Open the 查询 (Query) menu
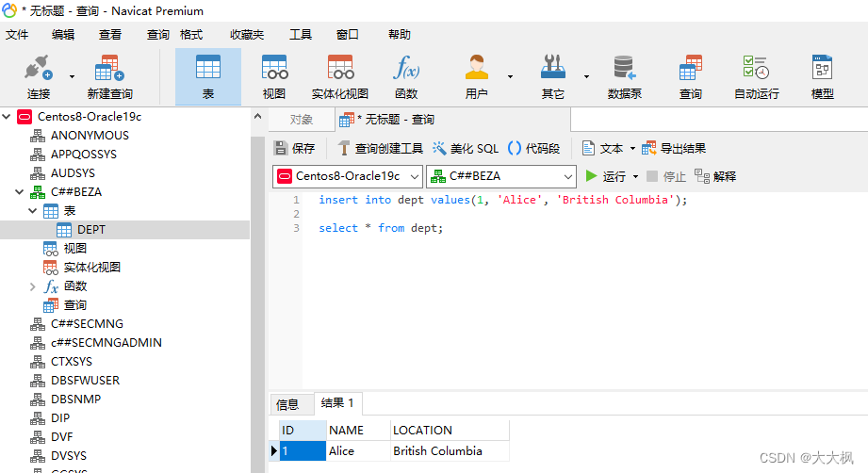This screenshot has width=868, height=473. pos(157,34)
